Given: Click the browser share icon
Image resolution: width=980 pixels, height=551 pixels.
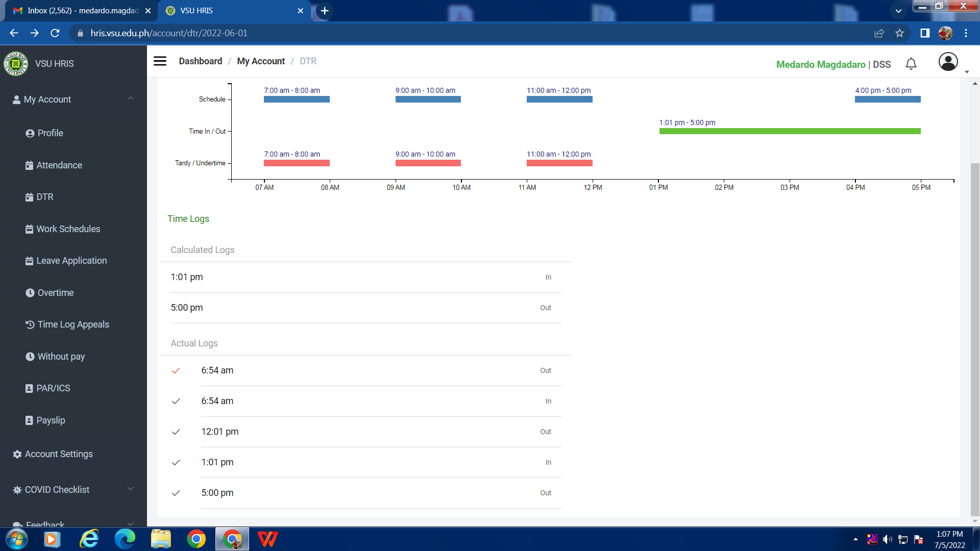Looking at the screenshot, I should (879, 33).
